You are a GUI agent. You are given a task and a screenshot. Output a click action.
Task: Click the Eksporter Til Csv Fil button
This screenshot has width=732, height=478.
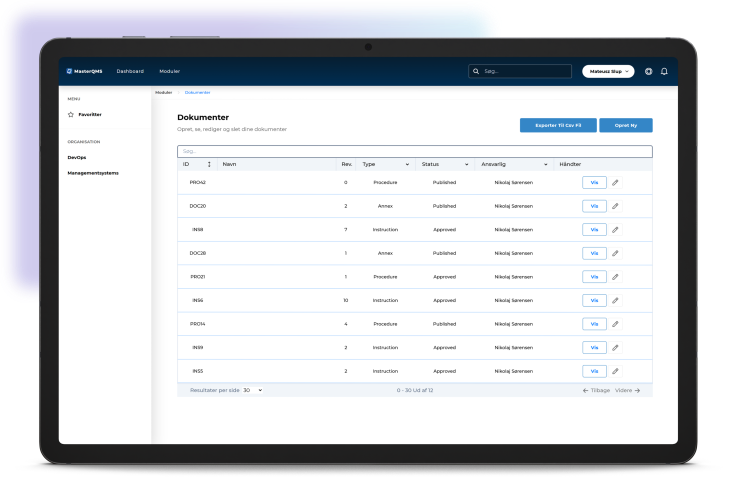coord(558,125)
